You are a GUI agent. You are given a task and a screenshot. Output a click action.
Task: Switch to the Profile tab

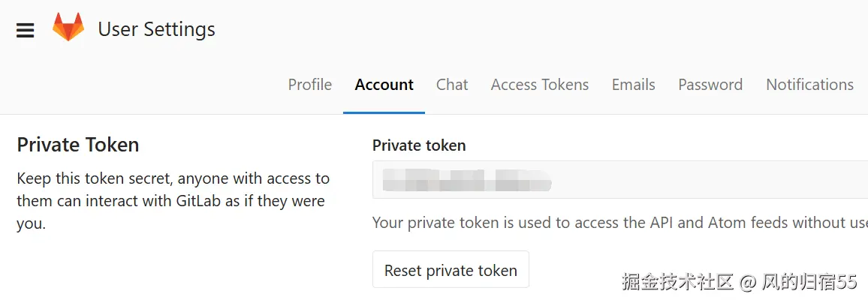pos(309,85)
